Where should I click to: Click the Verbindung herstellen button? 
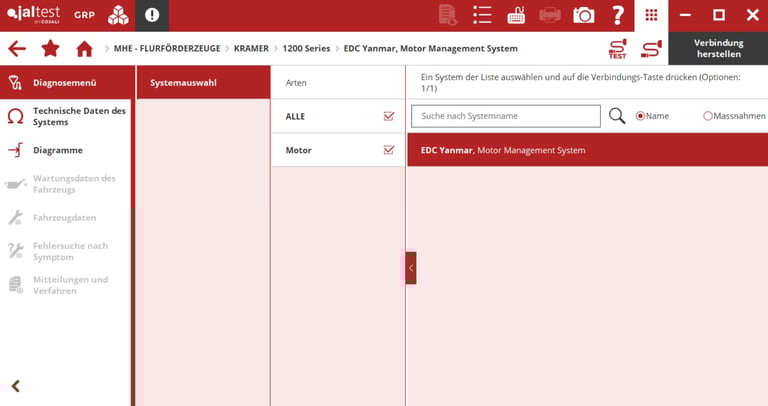pos(719,48)
